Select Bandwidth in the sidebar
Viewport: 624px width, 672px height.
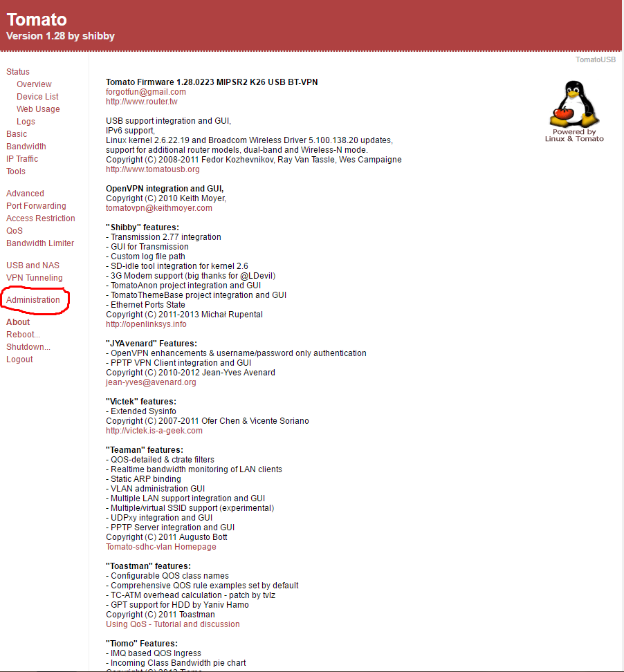26,146
